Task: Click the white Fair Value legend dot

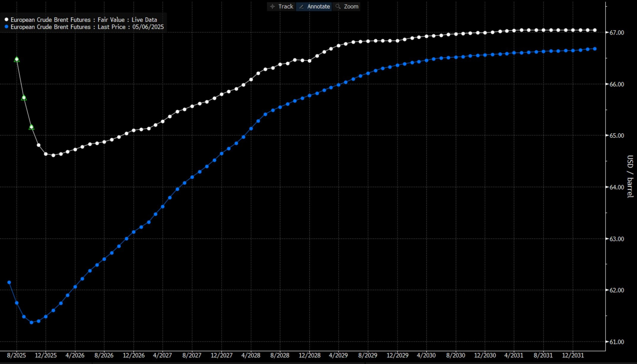Action: click(x=7, y=20)
